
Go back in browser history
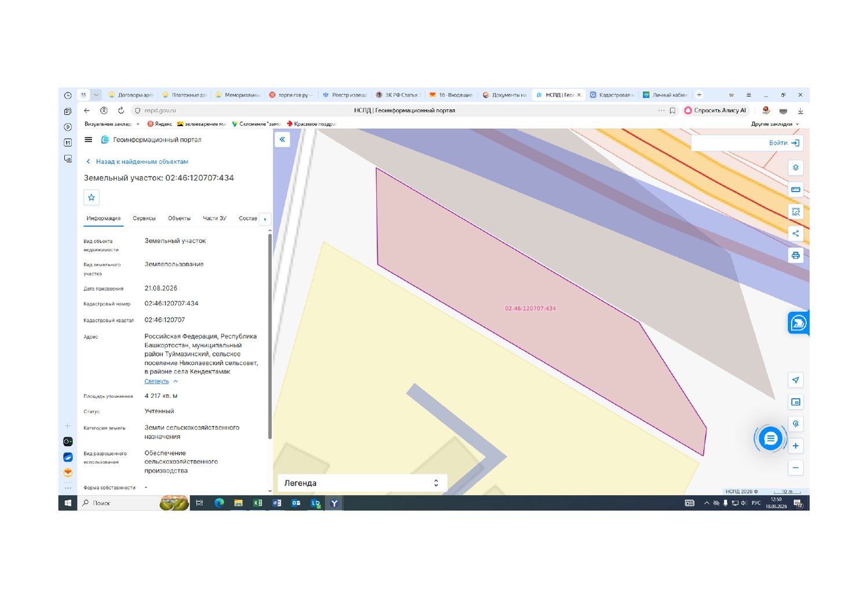coord(87,111)
